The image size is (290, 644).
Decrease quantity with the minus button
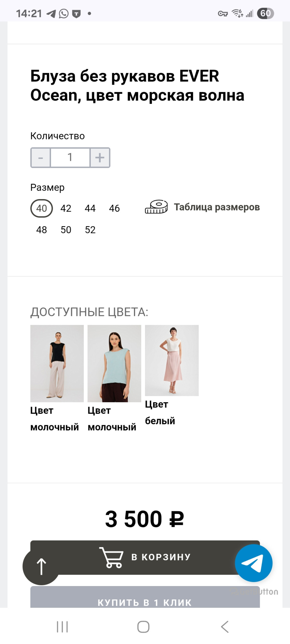coord(41,158)
